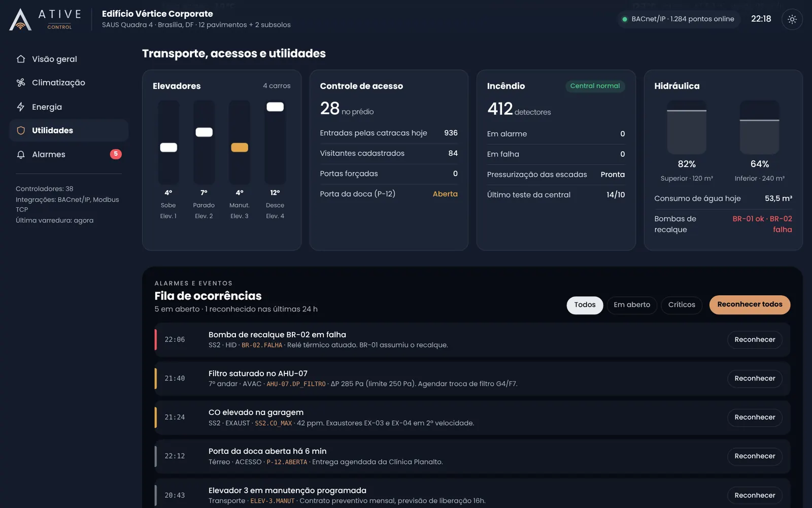Click the BR-01 ok · BR-02 falha status
812x508 pixels.
(x=762, y=224)
